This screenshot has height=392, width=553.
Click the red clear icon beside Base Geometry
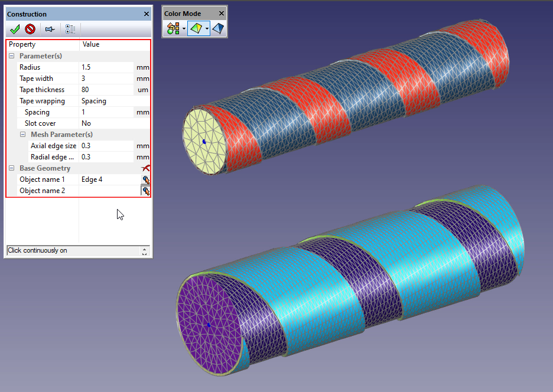[x=145, y=168]
